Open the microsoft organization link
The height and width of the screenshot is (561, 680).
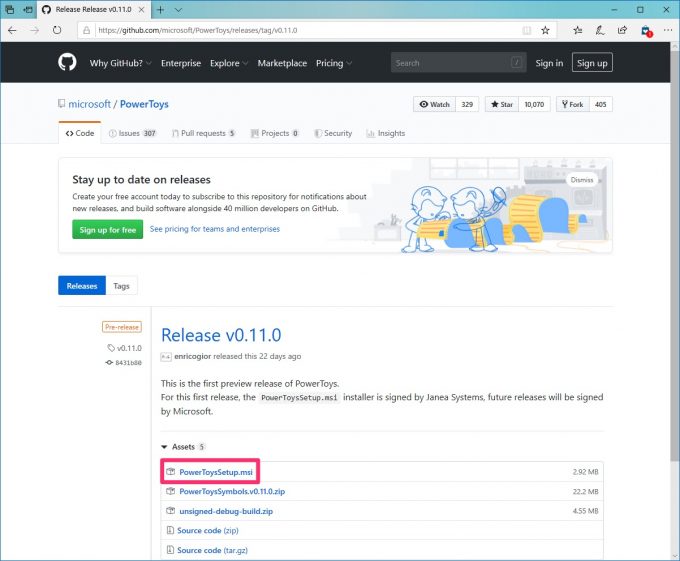point(89,104)
